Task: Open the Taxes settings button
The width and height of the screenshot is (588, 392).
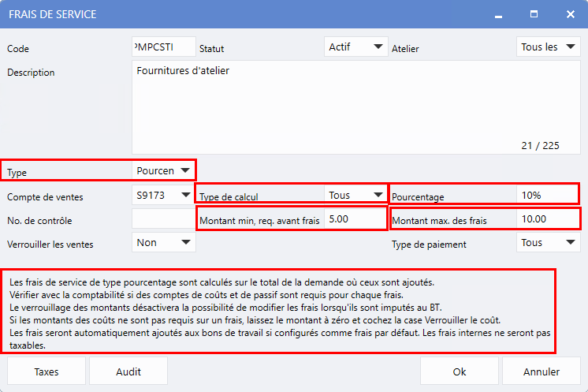Action: [x=47, y=371]
